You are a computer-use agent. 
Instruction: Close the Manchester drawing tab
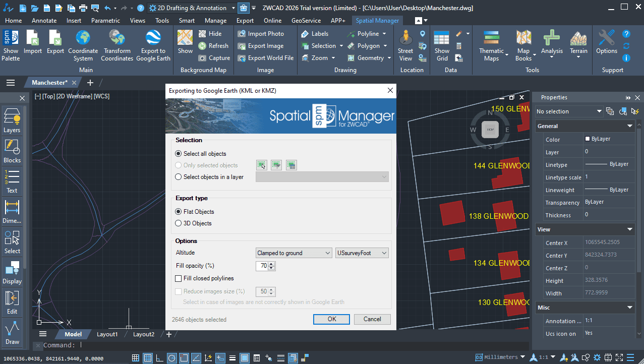(x=74, y=83)
